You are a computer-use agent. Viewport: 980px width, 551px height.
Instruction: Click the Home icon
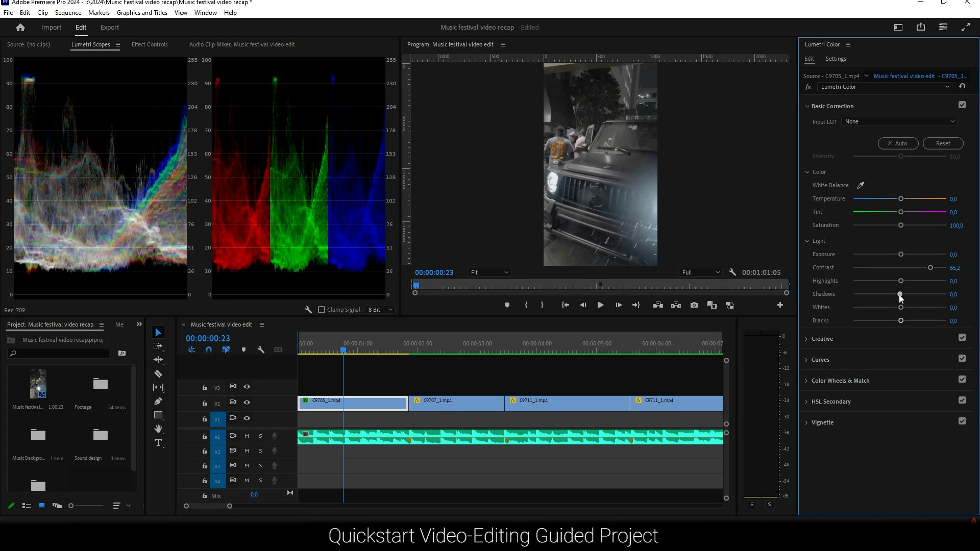coord(20,28)
